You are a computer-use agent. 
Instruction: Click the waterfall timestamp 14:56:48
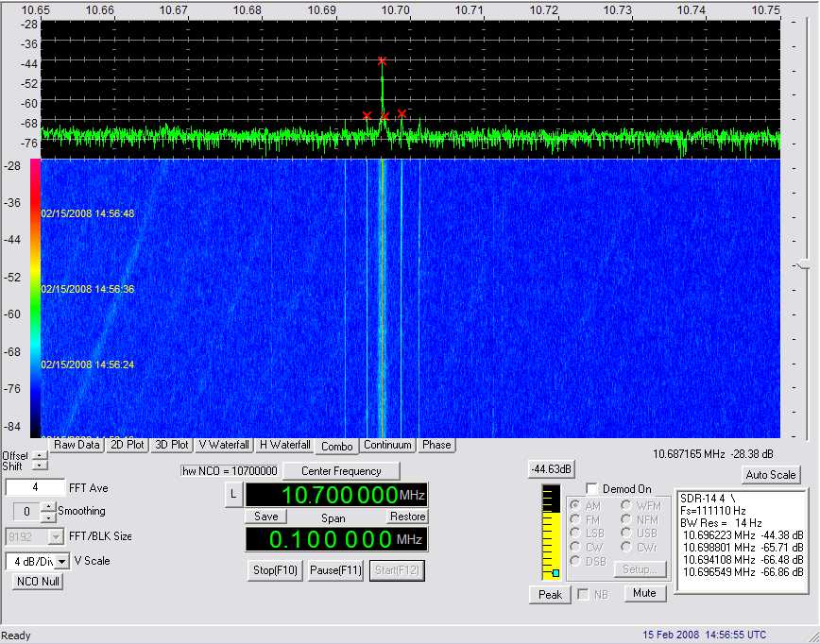(87, 213)
